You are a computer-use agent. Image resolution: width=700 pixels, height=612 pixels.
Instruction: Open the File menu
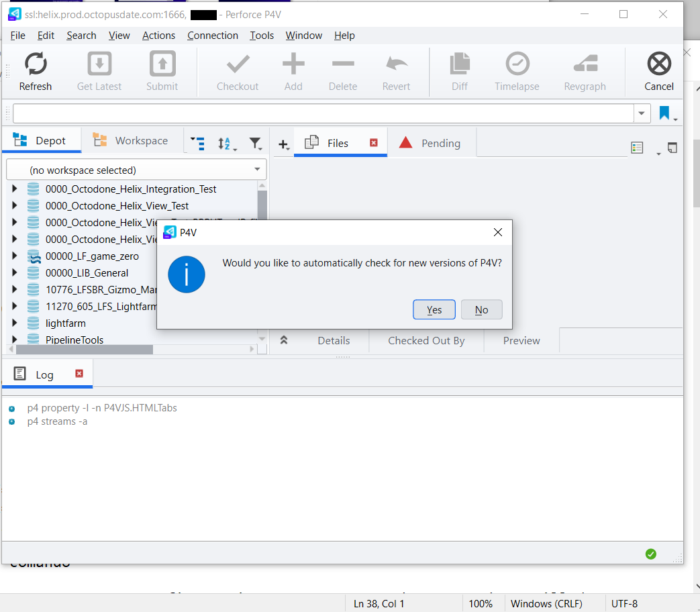click(18, 36)
